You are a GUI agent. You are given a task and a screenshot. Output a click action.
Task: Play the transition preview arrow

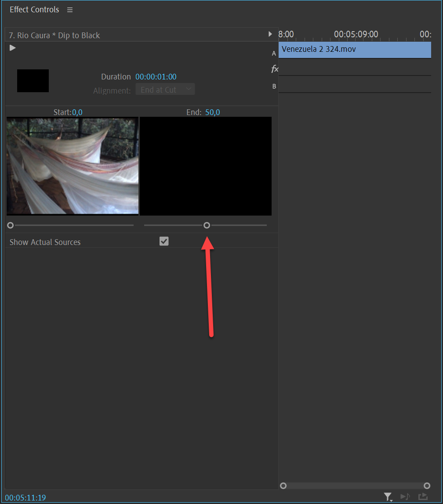coord(12,47)
